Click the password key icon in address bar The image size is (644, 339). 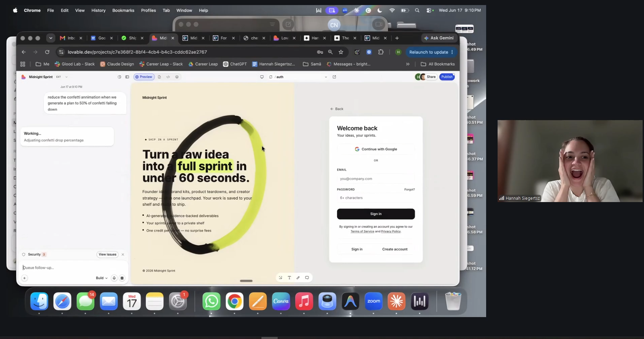pos(320,52)
